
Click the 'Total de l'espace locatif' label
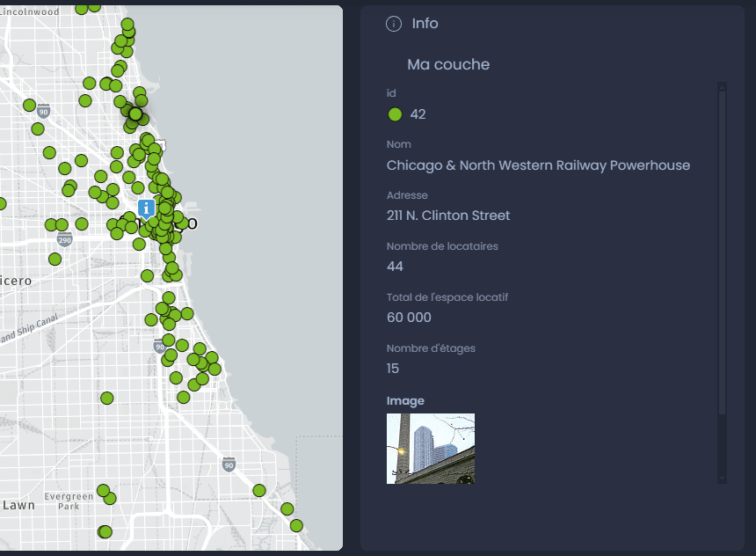click(447, 297)
